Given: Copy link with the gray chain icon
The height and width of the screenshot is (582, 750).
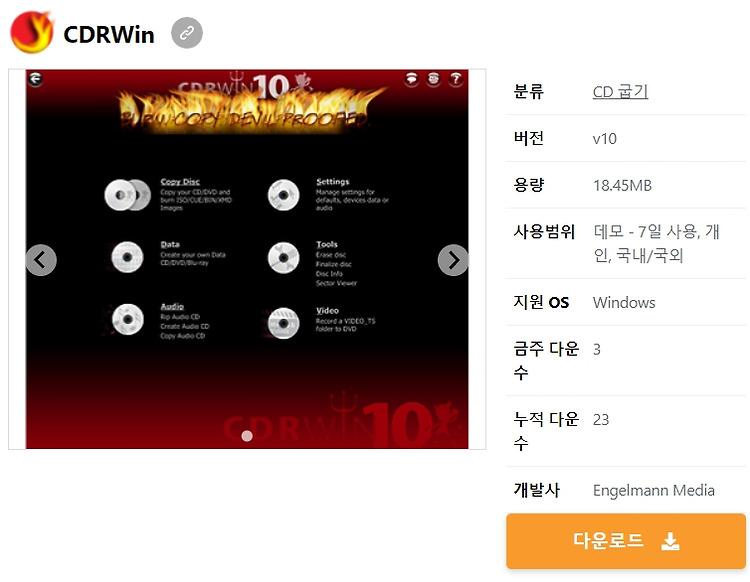Looking at the screenshot, I should 187,33.
